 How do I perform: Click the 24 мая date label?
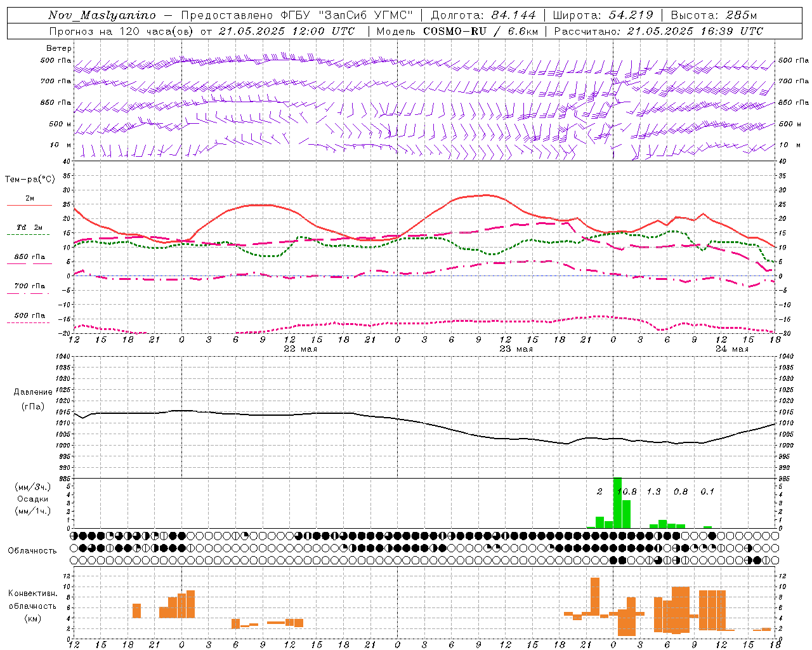[x=731, y=349]
